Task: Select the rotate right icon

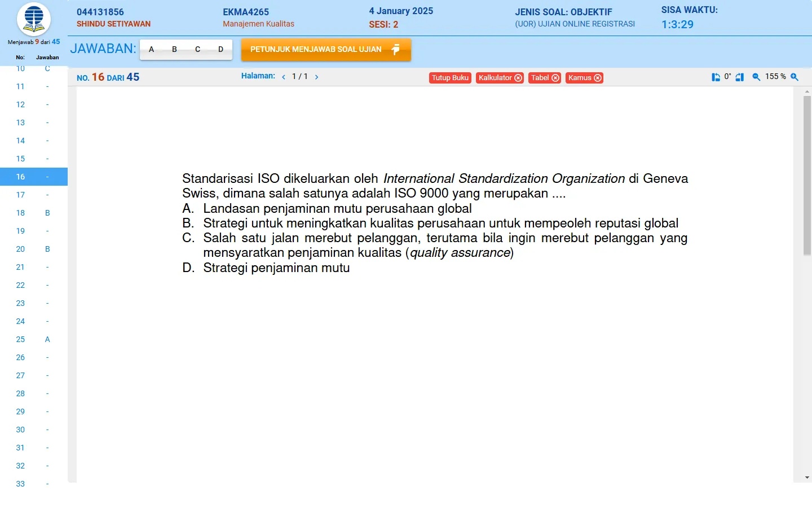Action: pyautogui.click(x=740, y=77)
